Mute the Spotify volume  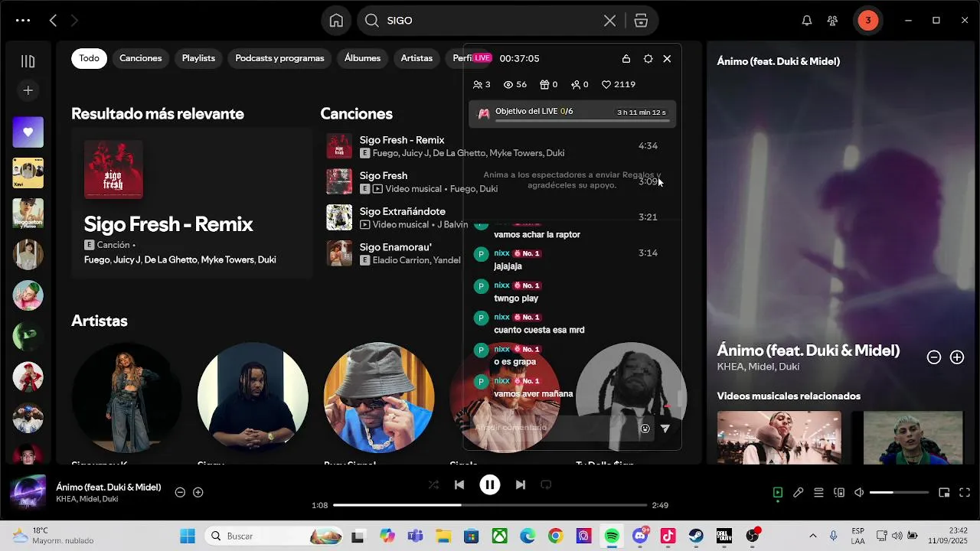click(x=859, y=493)
